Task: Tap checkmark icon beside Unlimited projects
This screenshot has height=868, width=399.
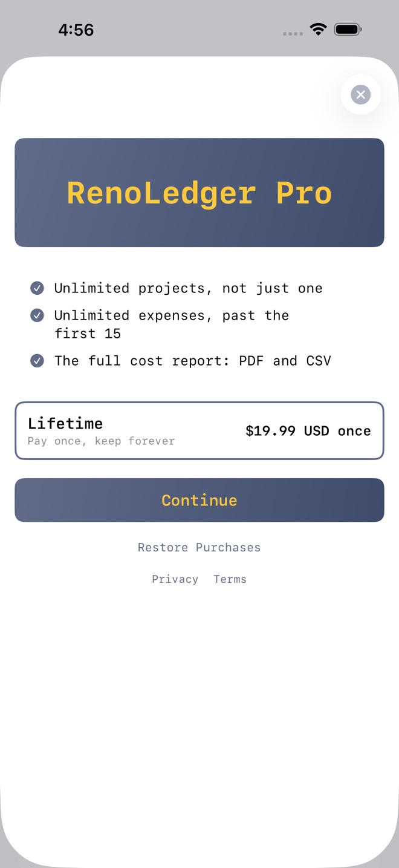Action: [x=37, y=288]
